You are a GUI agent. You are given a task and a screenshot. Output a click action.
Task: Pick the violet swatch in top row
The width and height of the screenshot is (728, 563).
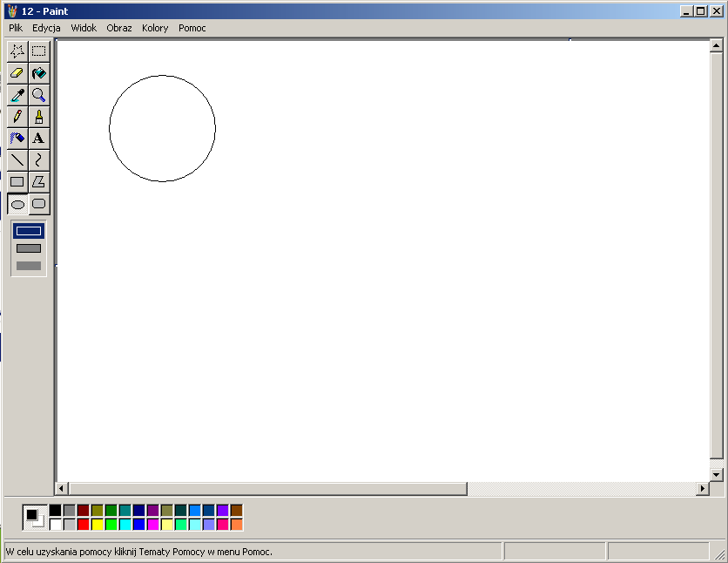[222, 511]
